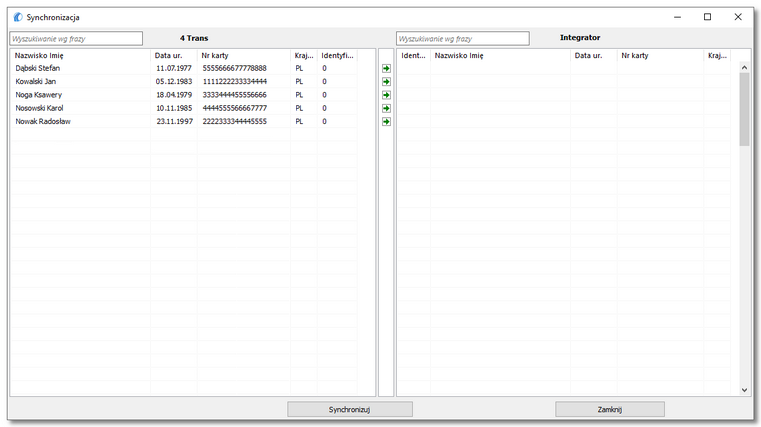Viewport: 761px width, 427px height.
Task: Click birth date 11.07.1977
Action: pos(174,68)
